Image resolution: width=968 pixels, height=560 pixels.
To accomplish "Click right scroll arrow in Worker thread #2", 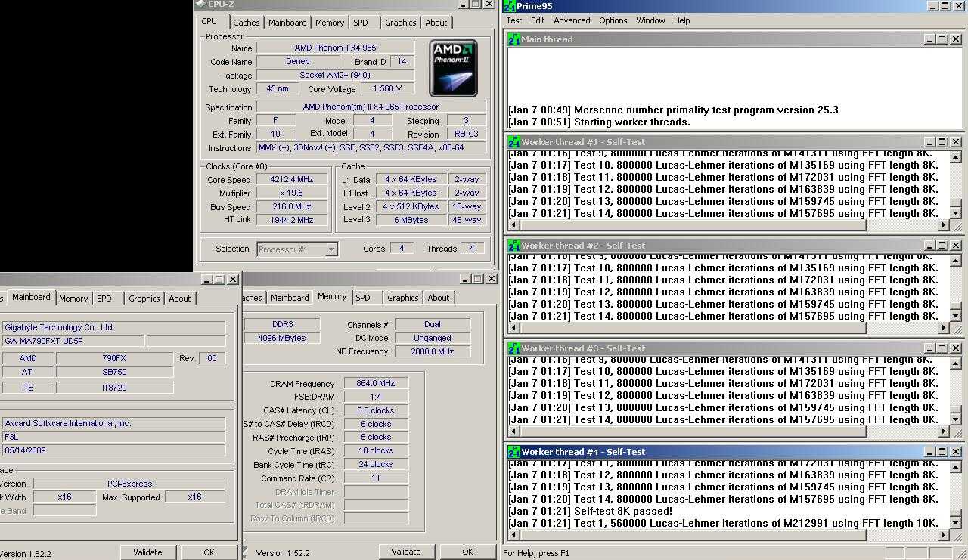I will tap(943, 328).
